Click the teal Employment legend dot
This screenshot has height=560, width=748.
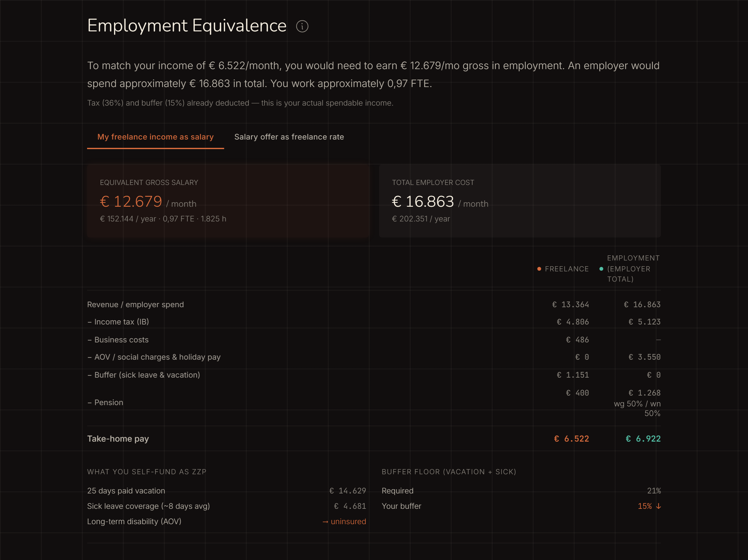click(601, 269)
